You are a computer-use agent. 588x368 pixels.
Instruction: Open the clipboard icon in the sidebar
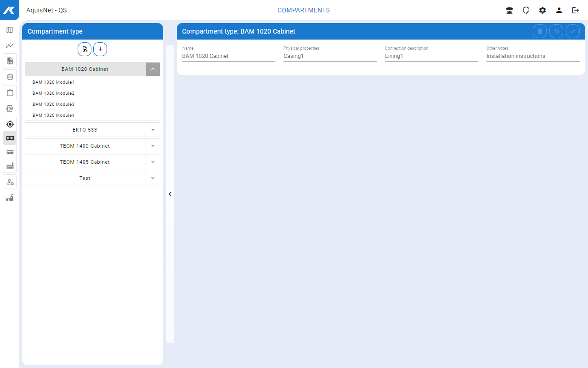(10, 93)
